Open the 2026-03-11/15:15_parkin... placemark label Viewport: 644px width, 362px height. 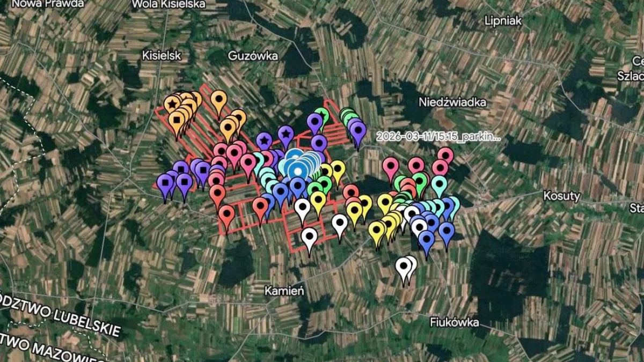438,137
